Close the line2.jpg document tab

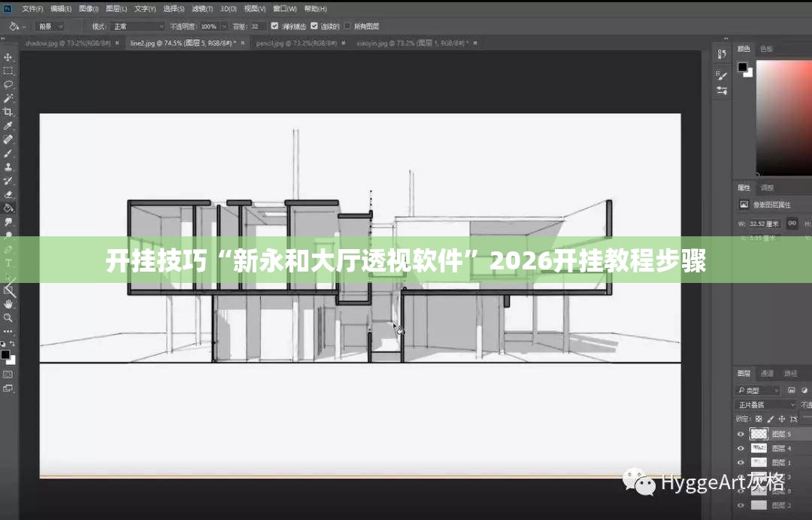click(x=242, y=43)
